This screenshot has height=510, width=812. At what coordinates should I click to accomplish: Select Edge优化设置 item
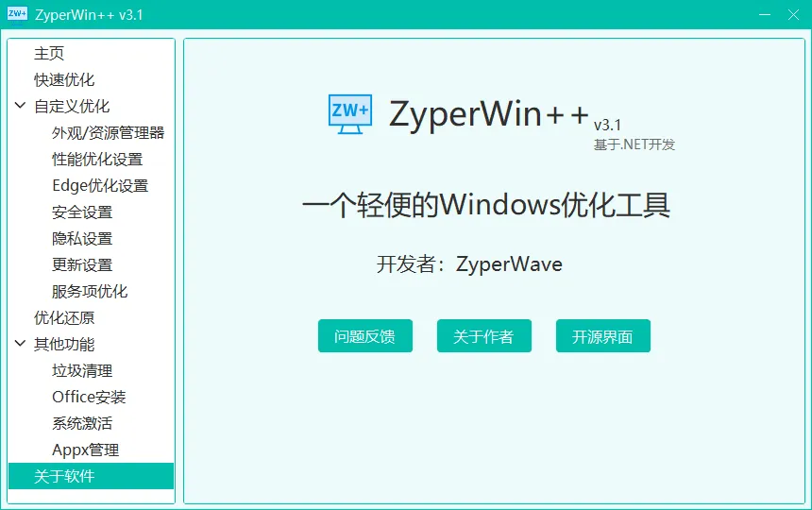point(100,186)
